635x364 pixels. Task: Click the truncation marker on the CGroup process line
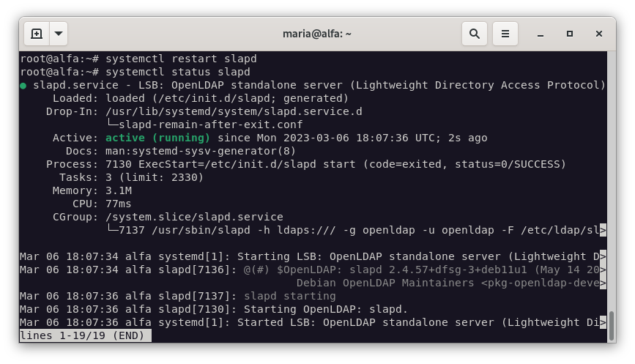tap(603, 230)
